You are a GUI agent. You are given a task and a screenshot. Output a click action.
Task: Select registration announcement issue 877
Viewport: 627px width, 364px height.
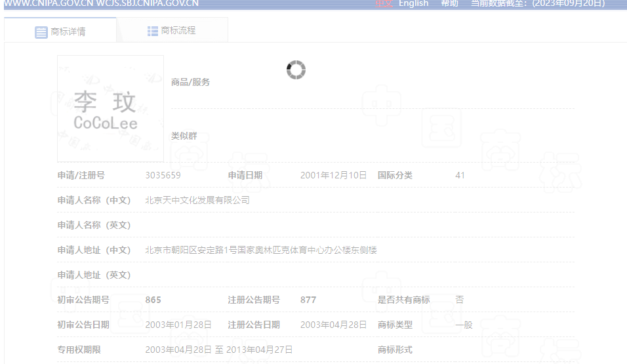[308, 300]
